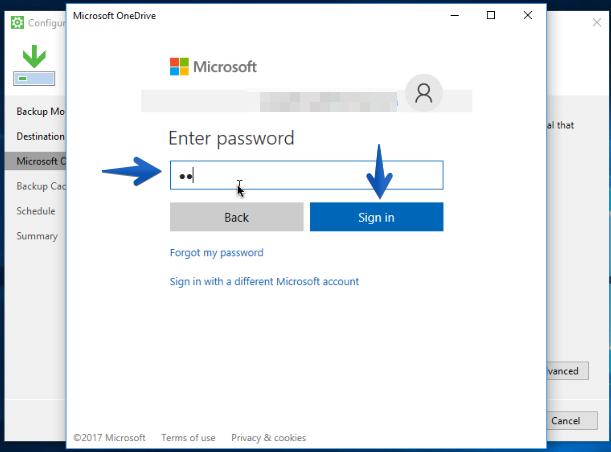Focus the password input field
The width and height of the screenshot is (611, 452).
coord(307,175)
